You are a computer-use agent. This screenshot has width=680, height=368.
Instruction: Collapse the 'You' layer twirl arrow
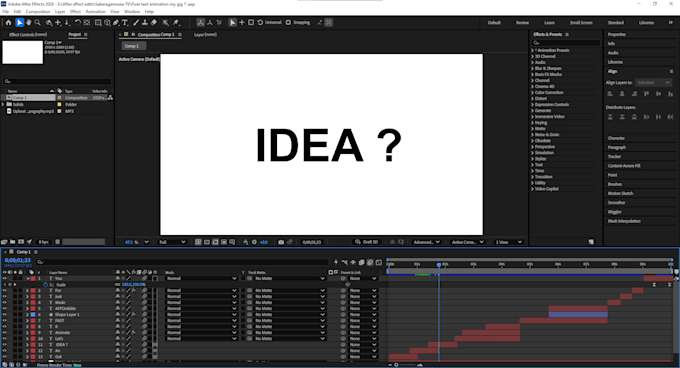(28, 279)
